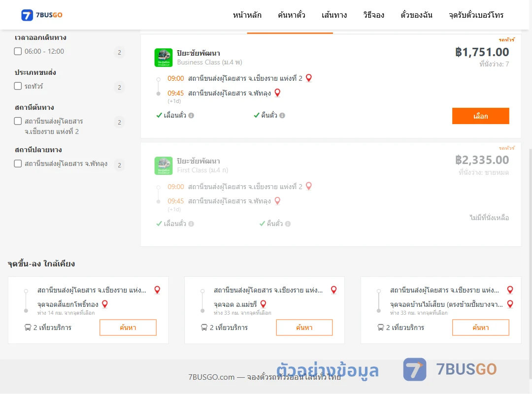Click the Business Class operator logo of ปิยะชัยพัฒนา

164,57
